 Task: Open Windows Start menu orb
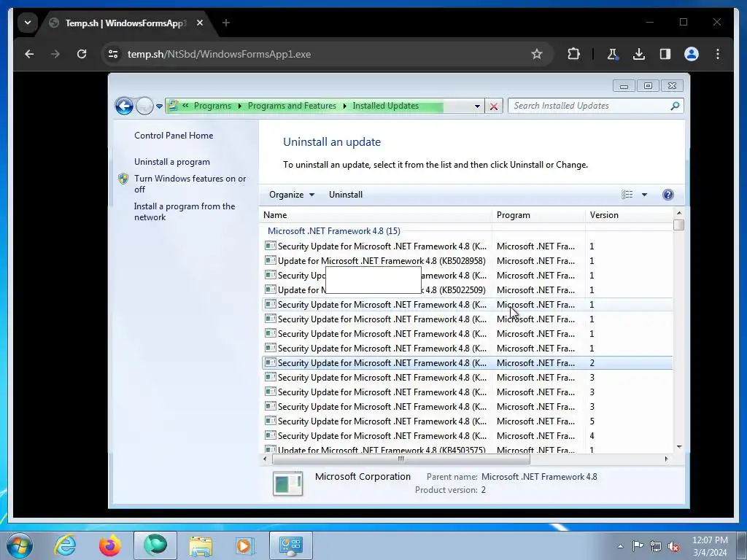[x=19, y=545]
